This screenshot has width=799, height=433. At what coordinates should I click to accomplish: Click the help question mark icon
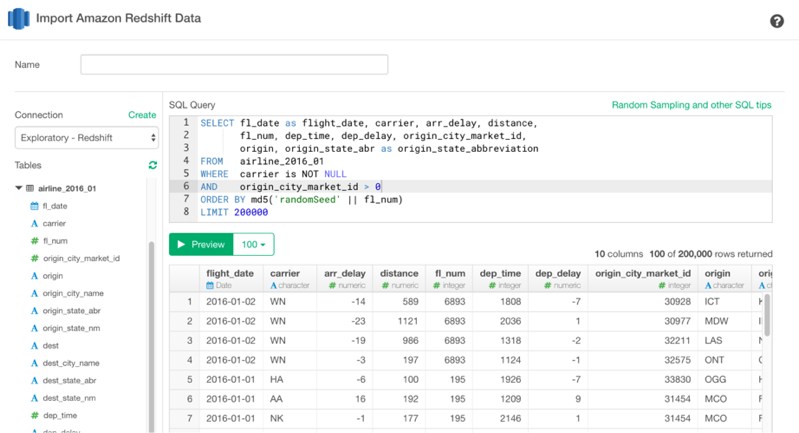tap(777, 21)
